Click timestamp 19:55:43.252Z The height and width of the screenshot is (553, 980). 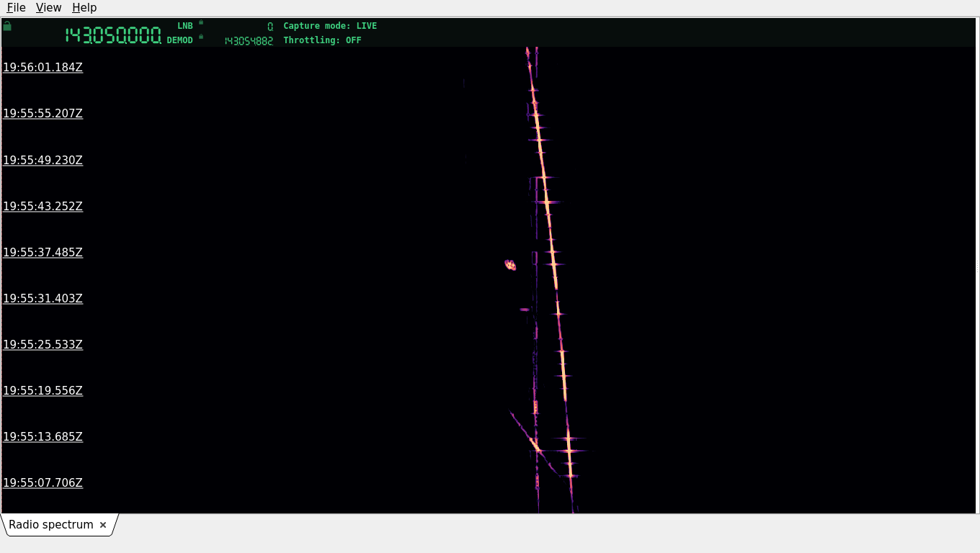point(43,206)
